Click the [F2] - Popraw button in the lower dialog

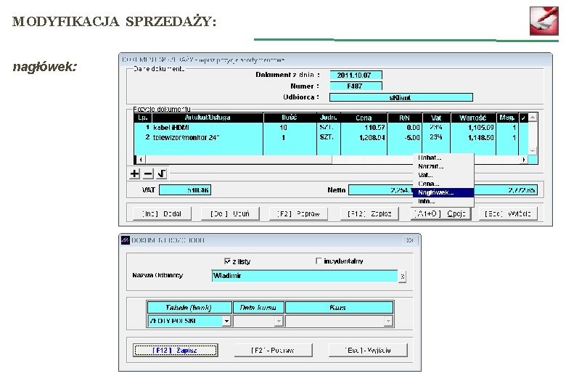click(273, 350)
